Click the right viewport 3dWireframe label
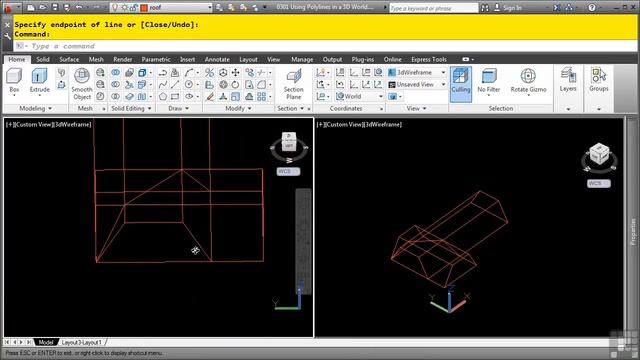 (x=383, y=124)
